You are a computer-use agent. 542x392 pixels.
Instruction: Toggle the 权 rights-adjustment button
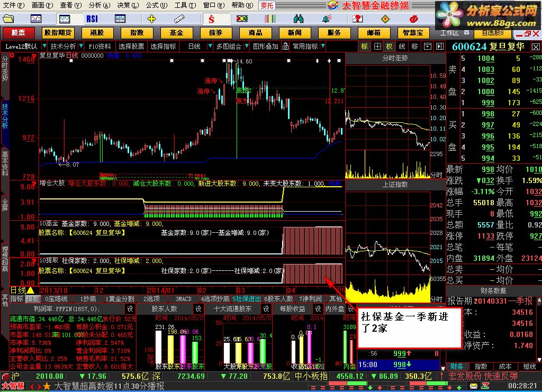coord(390,46)
